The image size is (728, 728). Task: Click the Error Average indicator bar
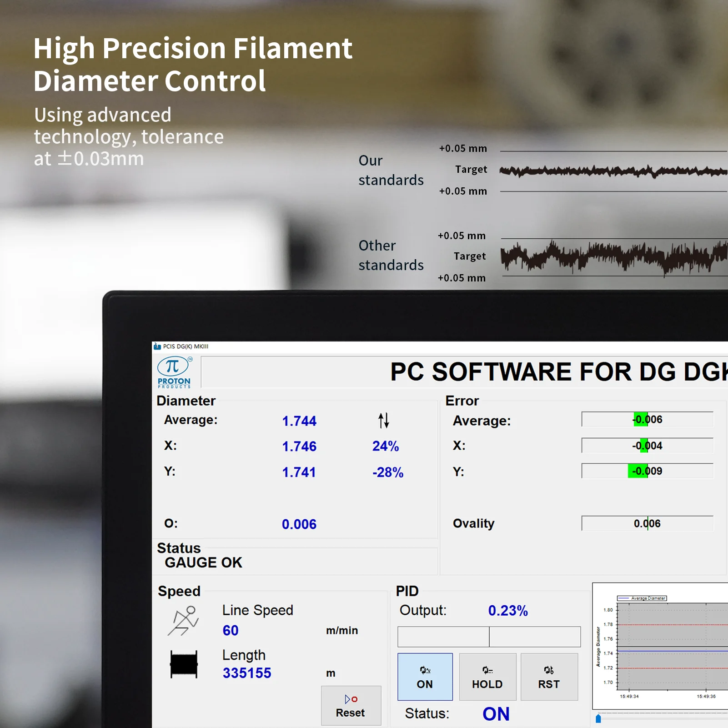[647, 419]
